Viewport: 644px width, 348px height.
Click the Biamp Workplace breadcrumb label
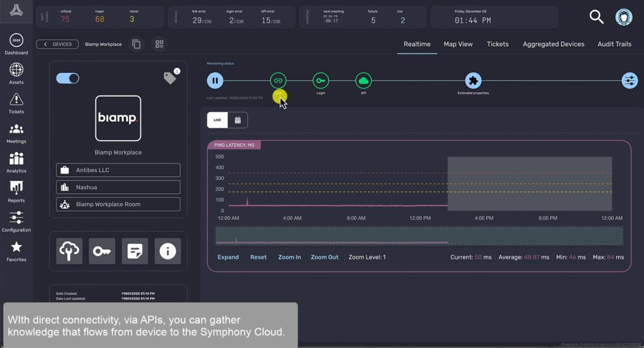(104, 44)
